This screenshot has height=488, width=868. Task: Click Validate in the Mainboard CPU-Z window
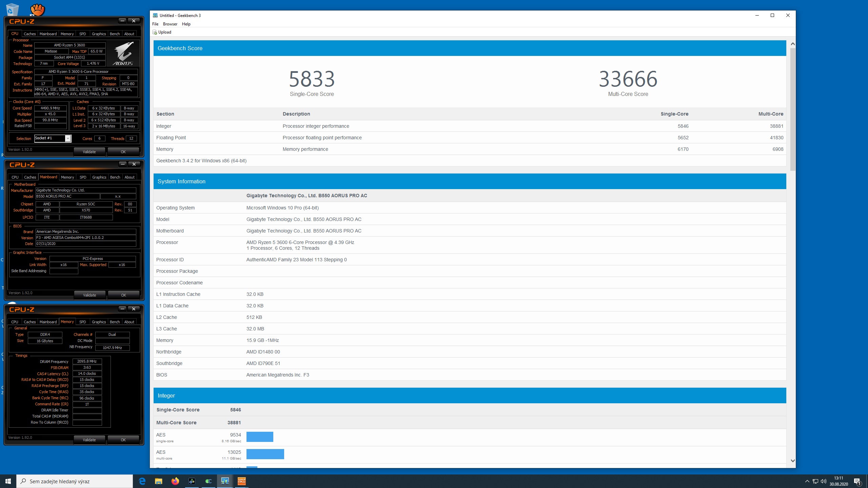[x=90, y=295]
